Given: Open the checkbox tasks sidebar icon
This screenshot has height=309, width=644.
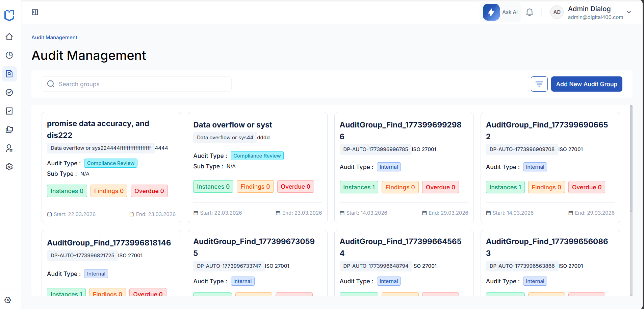Looking at the screenshot, I should tap(9, 111).
